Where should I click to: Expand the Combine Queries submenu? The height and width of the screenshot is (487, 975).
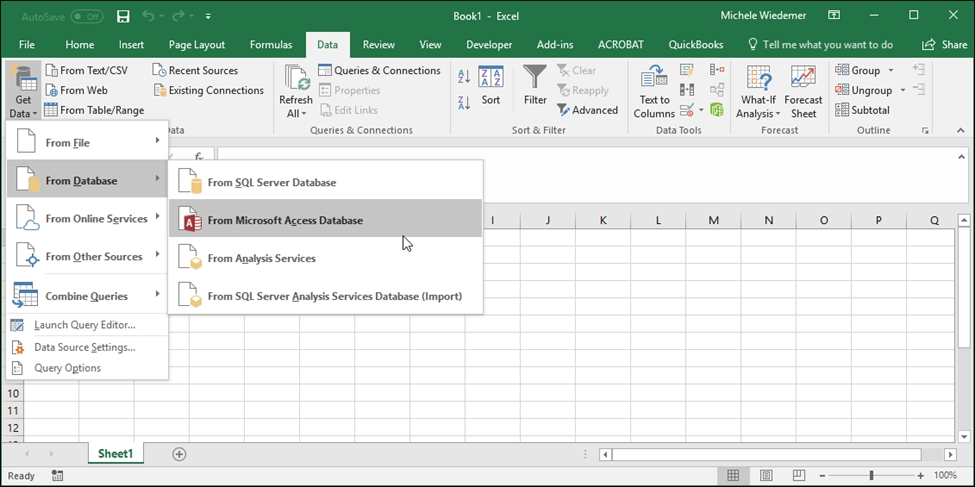coord(87,295)
